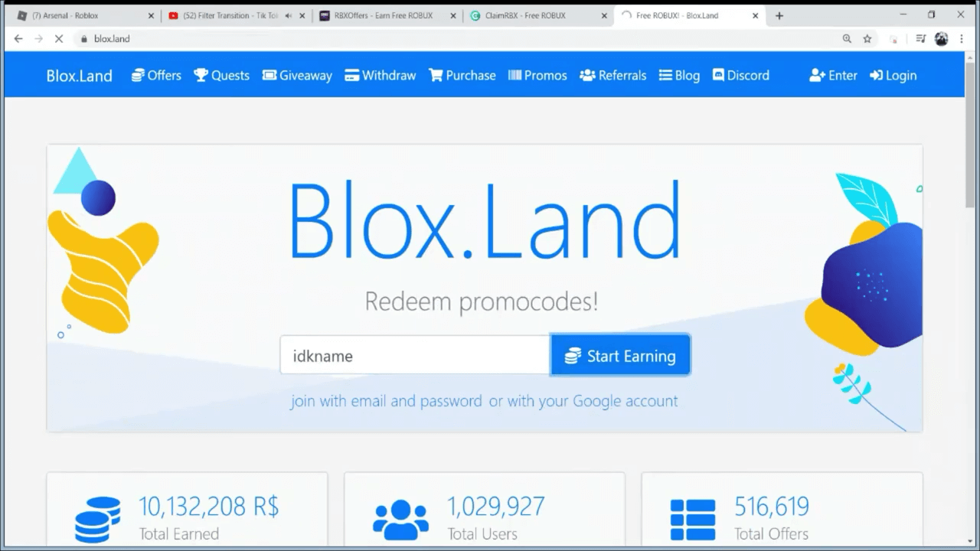Image resolution: width=980 pixels, height=551 pixels.
Task: Mute the Filter Transition tab via speaker icon
Action: click(289, 15)
